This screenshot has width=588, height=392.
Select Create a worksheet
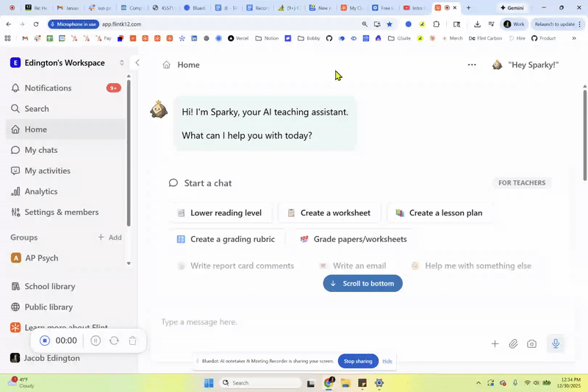[329, 213]
